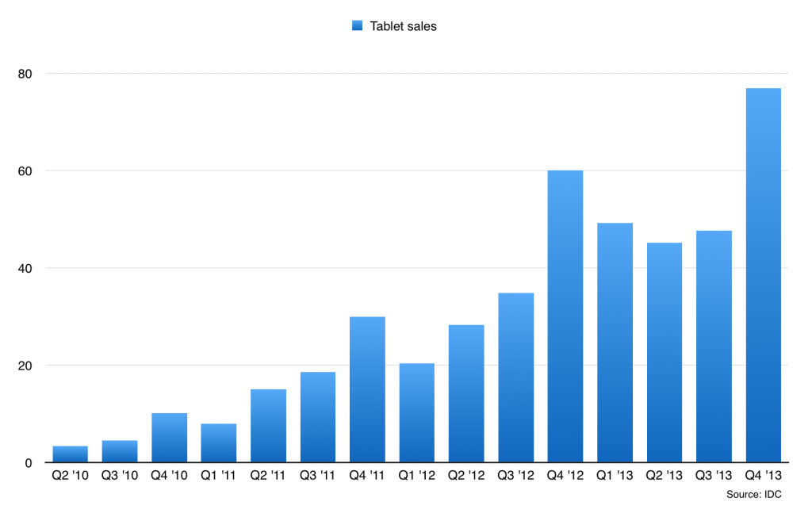Viewport: 812px width, 517px height.
Task: Select the 40 y-axis value
Action: click(x=25, y=268)
